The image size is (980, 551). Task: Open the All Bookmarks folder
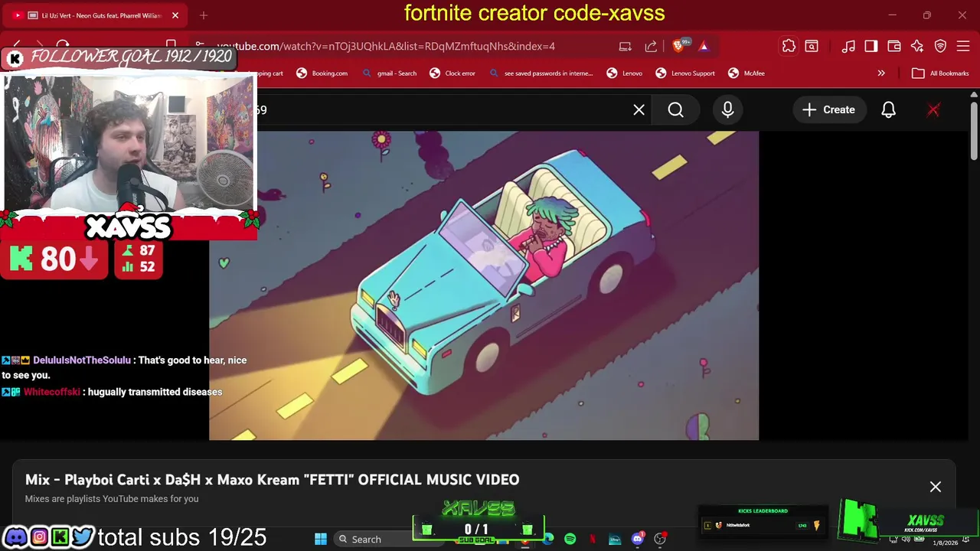(x=941, y=73)
